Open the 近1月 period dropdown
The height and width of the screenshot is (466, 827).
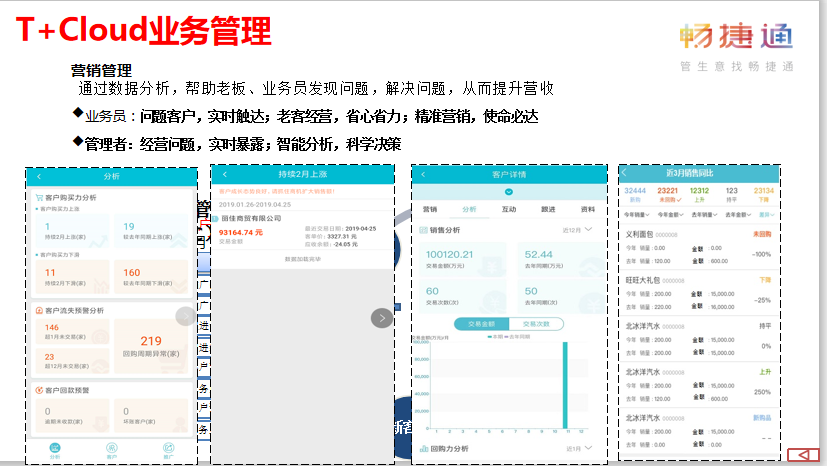click(x=579, y=449)
